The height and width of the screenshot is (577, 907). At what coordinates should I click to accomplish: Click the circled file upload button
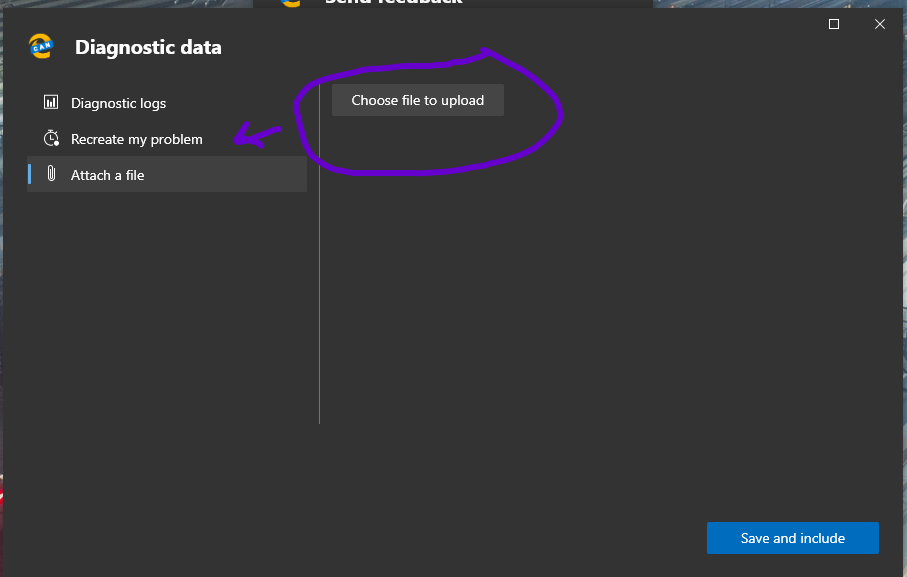pos(417,99)
